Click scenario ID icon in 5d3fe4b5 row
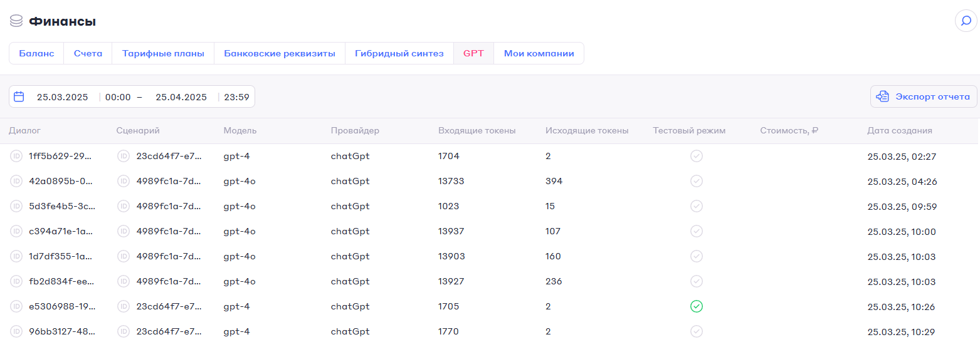The width and height of the screenshot is (980, 347). (124, 206)
